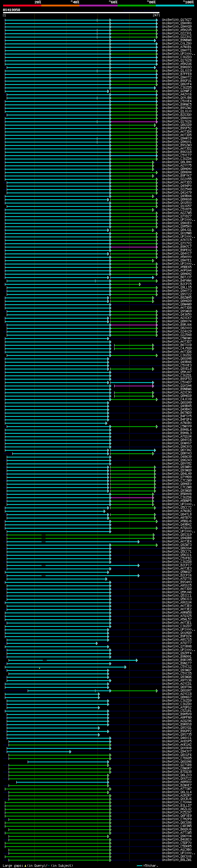
Task: Click the UniRef100_B6TXX9 sequence name
Action: 176,345
